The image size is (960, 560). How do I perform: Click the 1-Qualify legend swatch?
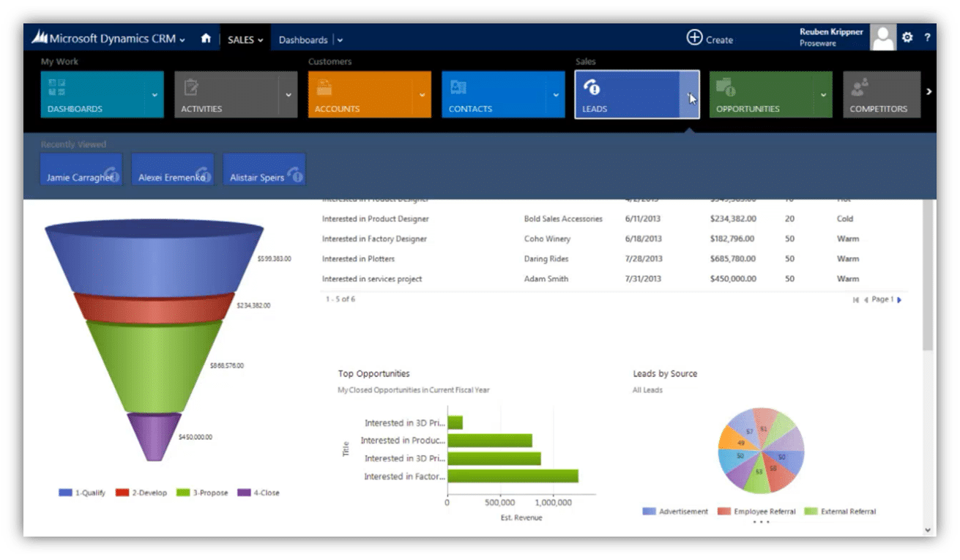tap(65, 493)
